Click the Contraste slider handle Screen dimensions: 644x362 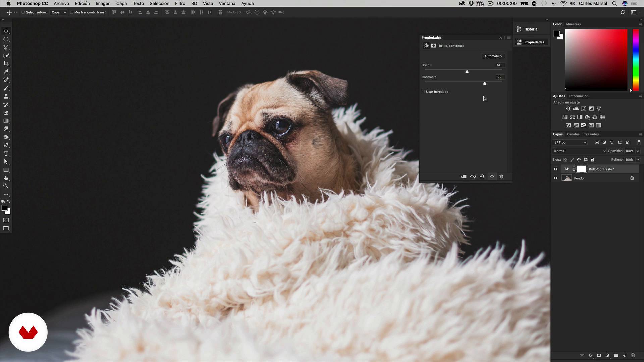click(x=485, y=83)
